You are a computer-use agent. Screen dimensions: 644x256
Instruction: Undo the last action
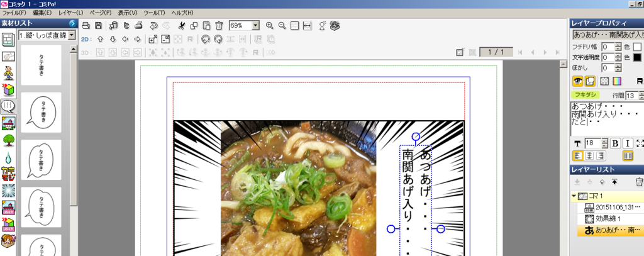[153, 26]
